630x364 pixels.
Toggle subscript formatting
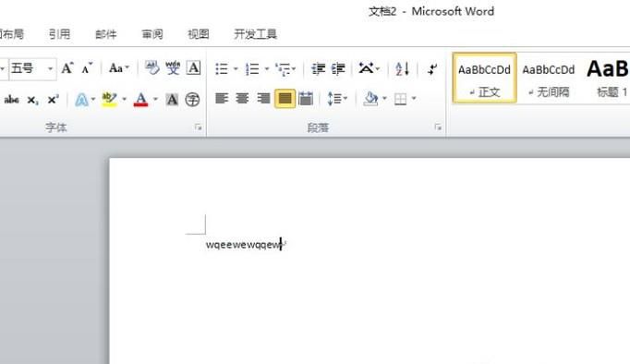(32, 100)
